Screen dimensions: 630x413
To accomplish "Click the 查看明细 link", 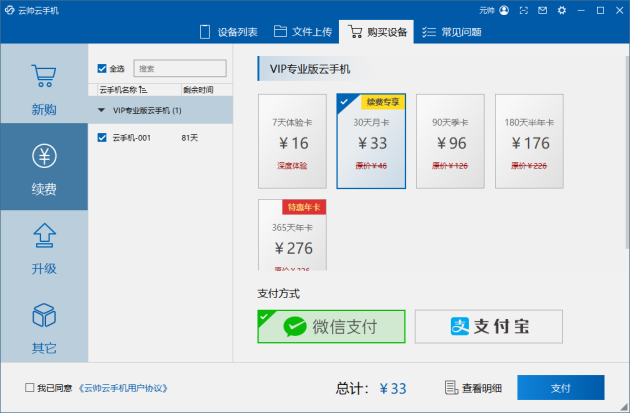I will coord(481,388).
